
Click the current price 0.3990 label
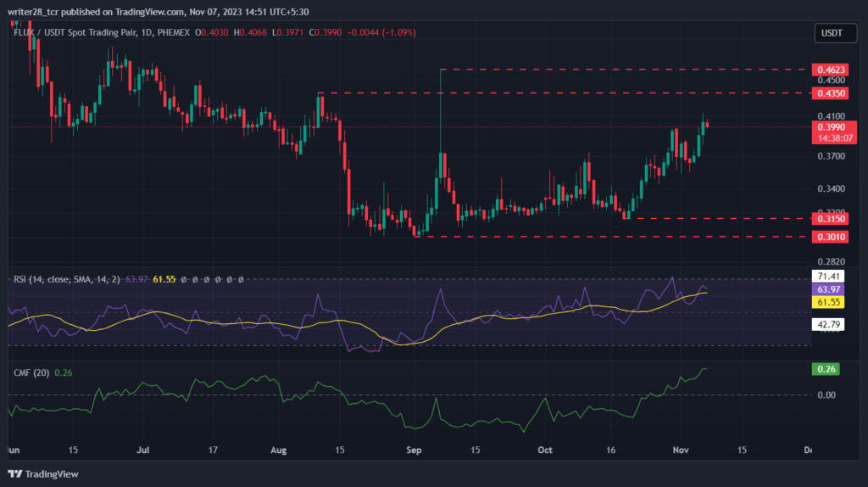(x=832, y=127)
